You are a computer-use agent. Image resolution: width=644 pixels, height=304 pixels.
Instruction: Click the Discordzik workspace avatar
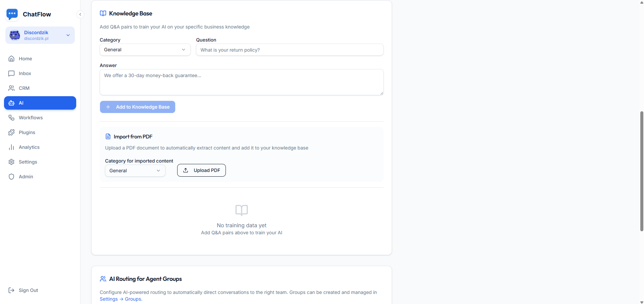15,35
